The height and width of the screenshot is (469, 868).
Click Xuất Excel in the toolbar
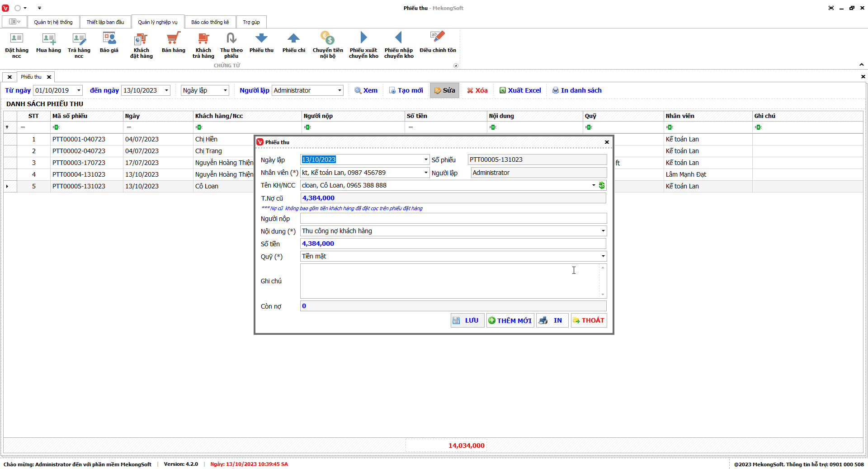click(x=520, y=90)
